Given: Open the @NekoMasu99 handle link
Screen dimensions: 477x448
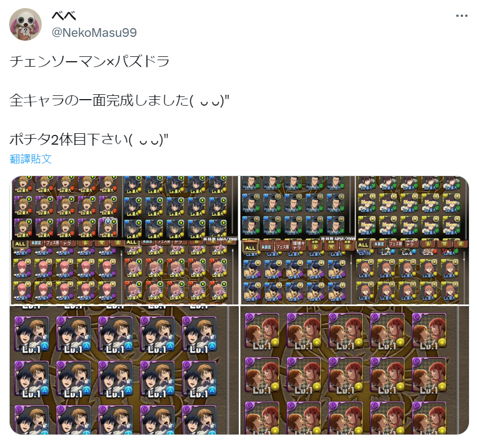Looking at the screenshot, I should (94, 33).
